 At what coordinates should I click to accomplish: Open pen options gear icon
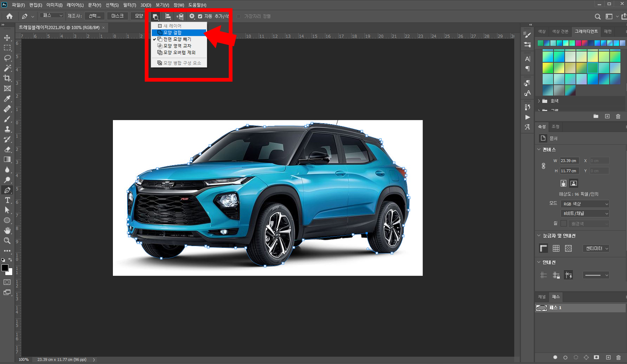(192, 16)
